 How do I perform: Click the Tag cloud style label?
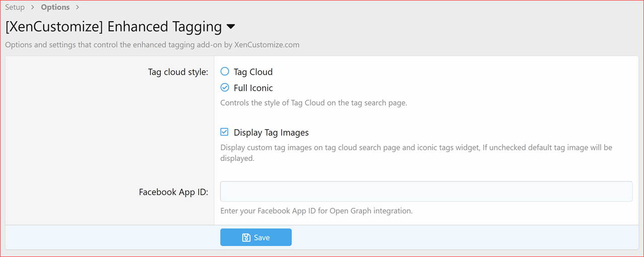pos(178,72)
